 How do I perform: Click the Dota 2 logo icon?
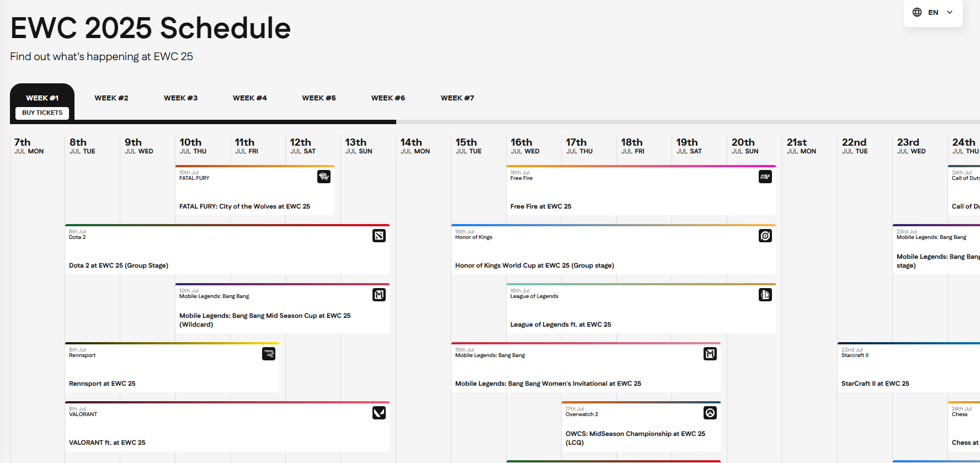[x=379, y=236]
